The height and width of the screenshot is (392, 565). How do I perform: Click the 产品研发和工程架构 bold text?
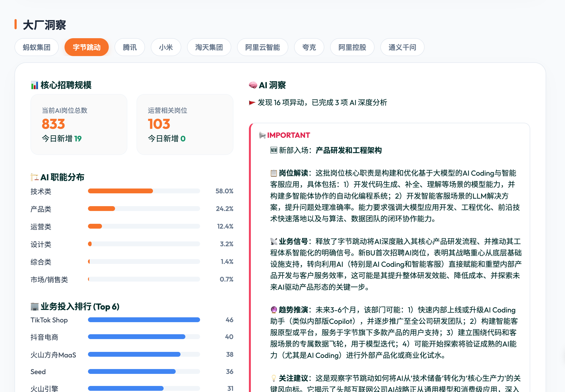point(349,150)
